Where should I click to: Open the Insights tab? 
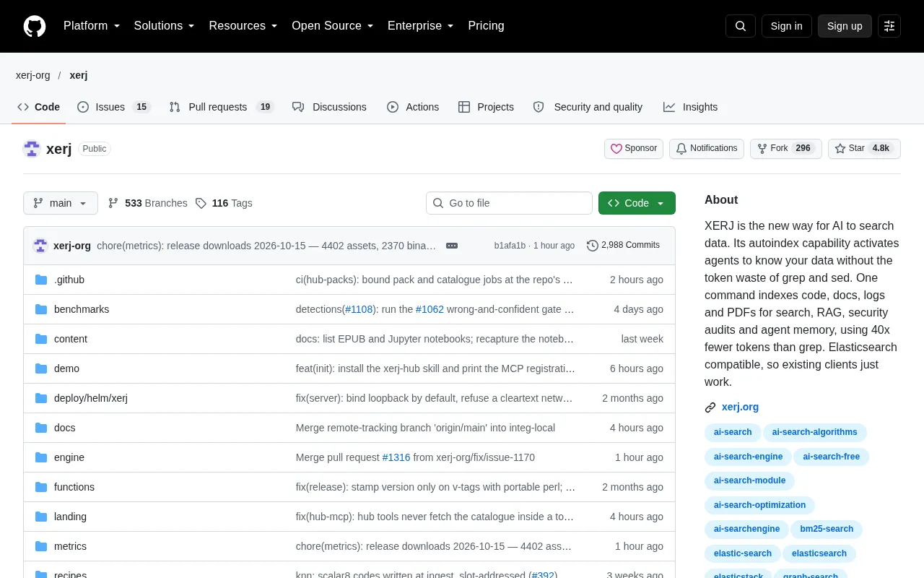690,107
